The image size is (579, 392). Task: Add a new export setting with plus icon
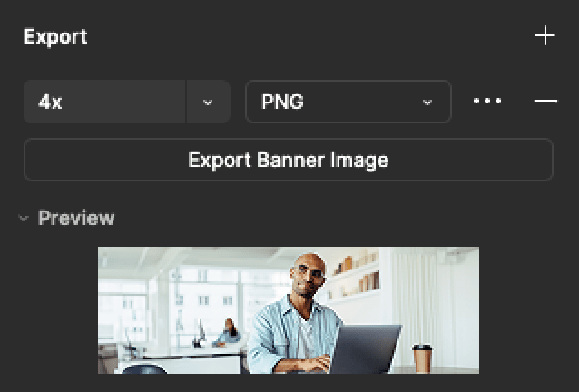pos(545,36)
